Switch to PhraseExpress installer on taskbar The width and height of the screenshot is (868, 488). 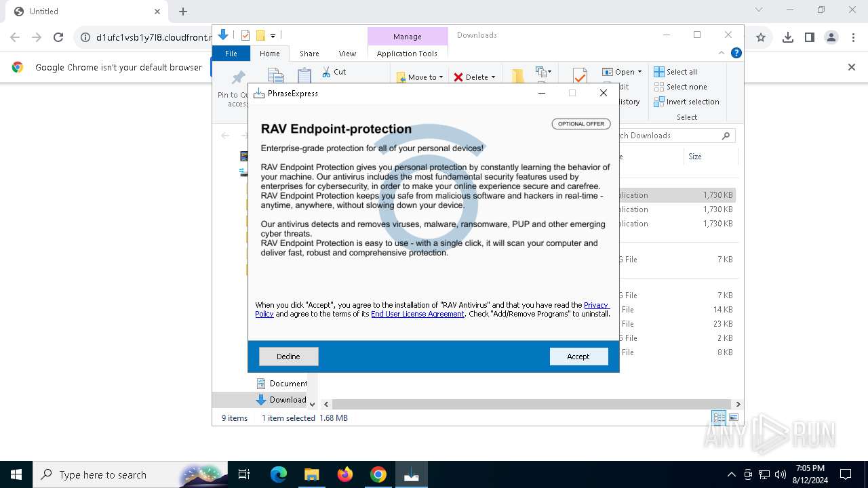tap(411, 474)
